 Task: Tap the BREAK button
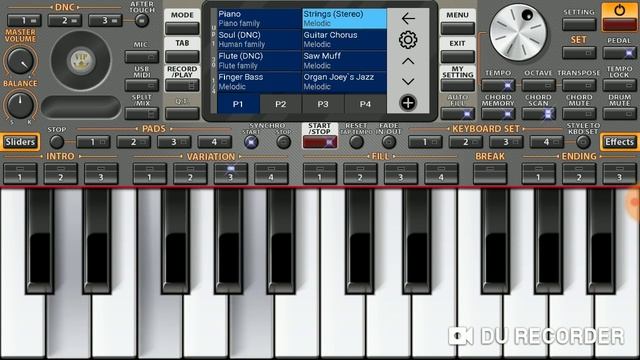(490, 173)
